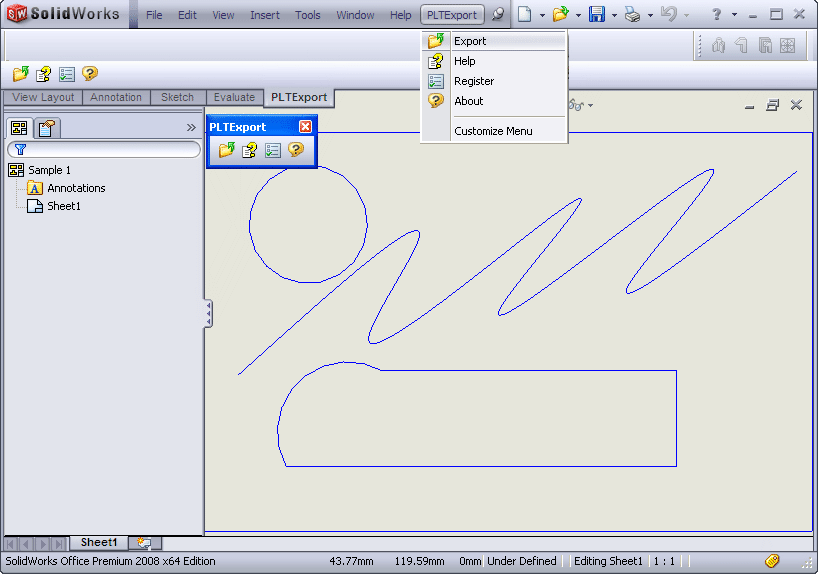Create a new document via the toolbar
The height and width of the screenshot is (574, 818).
point(524,14)
